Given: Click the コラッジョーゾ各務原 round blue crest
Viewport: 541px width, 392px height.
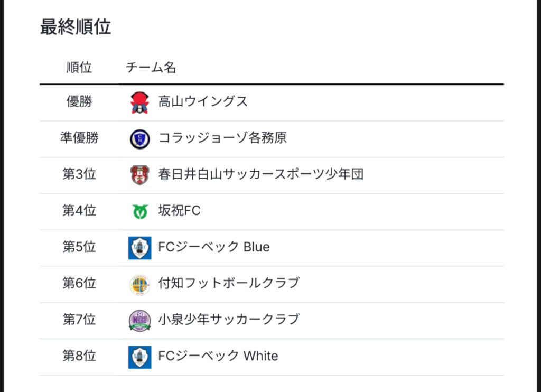Looking at the screenshot, I should (x=139, y=139).
